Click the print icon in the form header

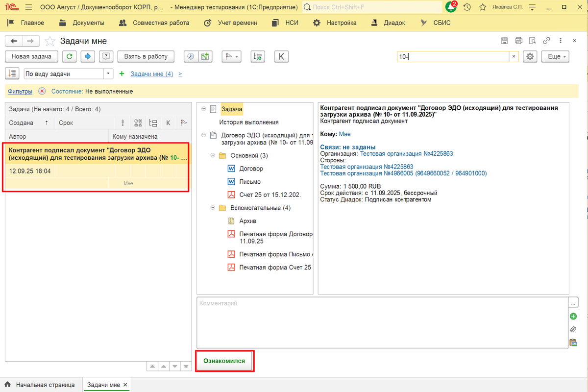[x=519, y=41]
